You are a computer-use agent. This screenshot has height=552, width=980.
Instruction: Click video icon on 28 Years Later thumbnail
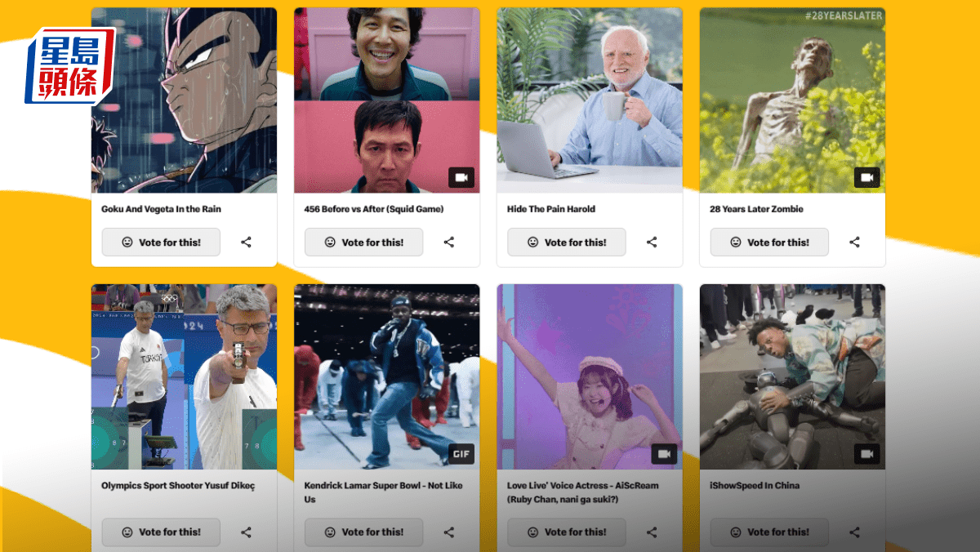tap(866, 177)
